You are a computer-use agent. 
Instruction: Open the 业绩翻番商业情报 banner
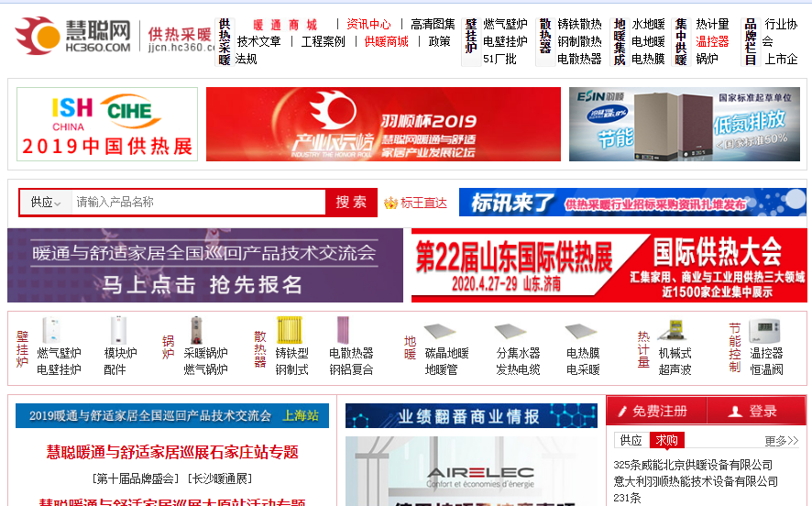471,415
